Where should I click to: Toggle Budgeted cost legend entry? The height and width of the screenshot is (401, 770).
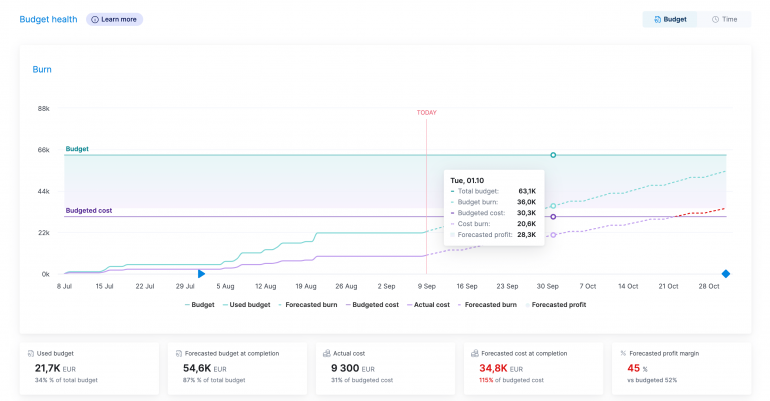point(372,304)
